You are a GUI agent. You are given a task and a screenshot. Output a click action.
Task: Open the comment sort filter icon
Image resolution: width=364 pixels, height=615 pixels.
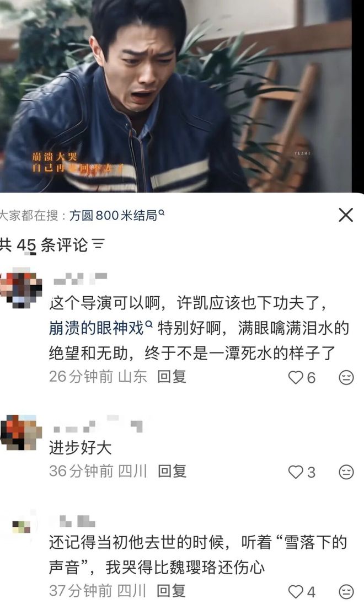click(x=99, y=245)
